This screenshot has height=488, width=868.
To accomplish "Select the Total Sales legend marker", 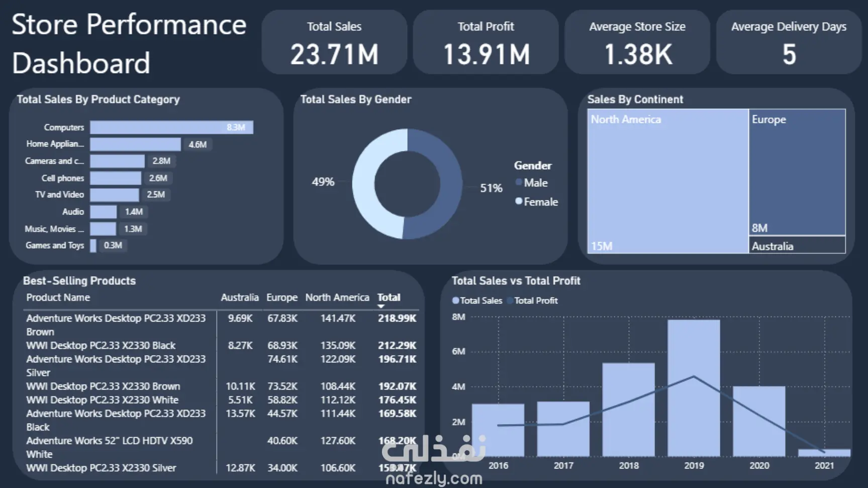I will point(455,300).
